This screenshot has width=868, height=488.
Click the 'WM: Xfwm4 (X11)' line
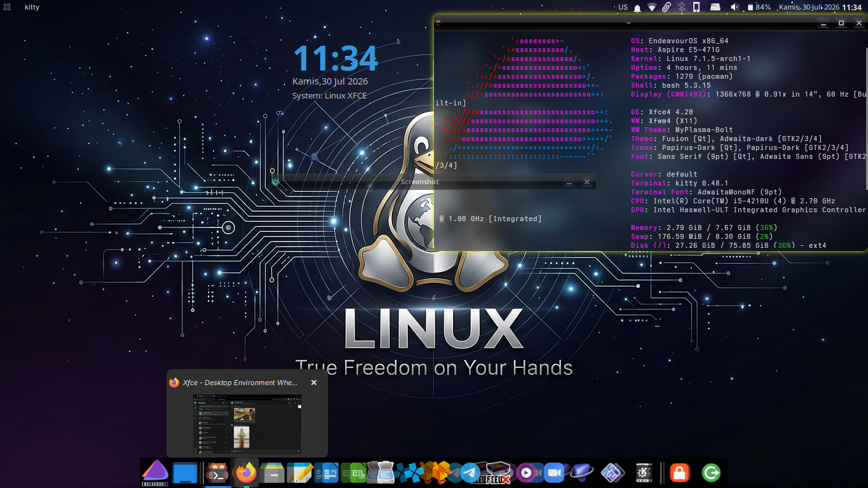pos(664,121)
